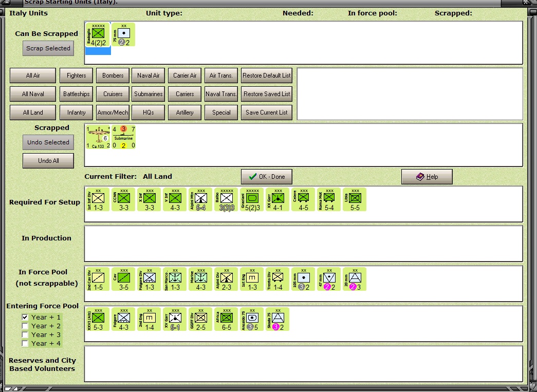The width and height of the screenshot is (537, 392).
Task: Click the 2nd Cav Div counter
Action: (x=98, y=279)
